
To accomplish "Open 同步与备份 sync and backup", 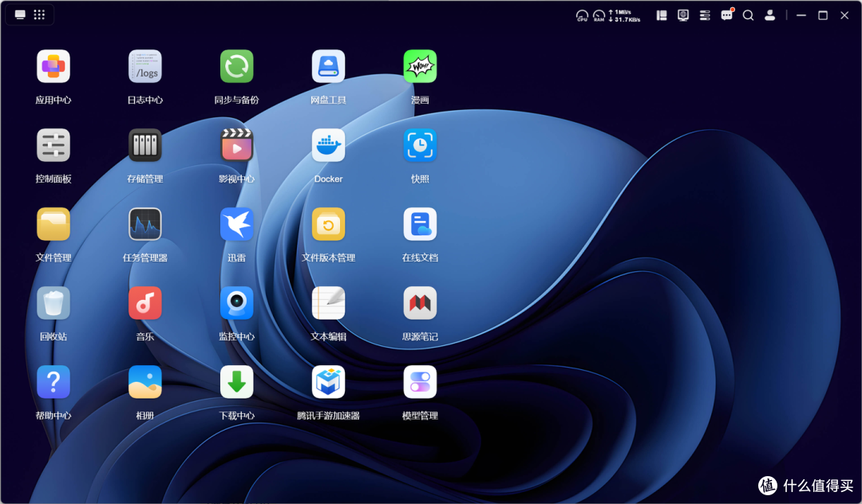I will point(237,66).
